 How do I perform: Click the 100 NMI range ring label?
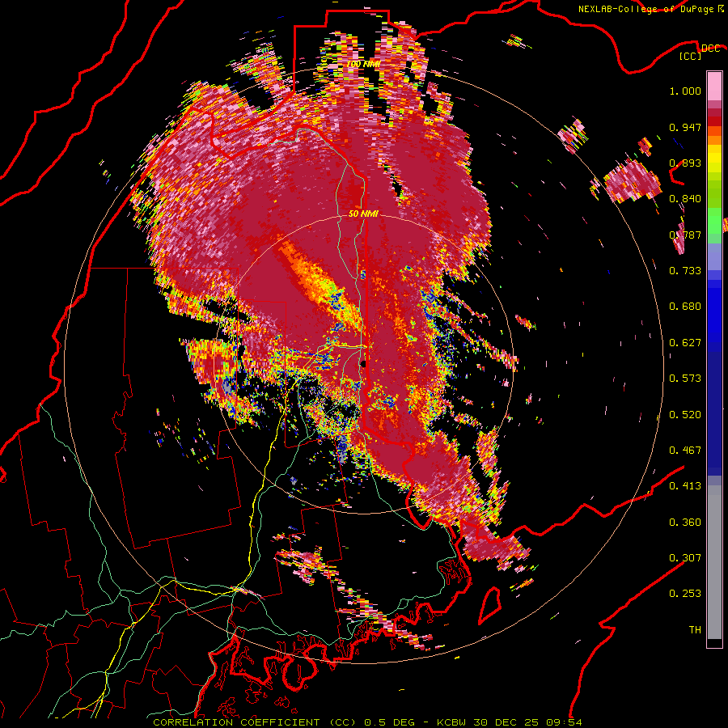point(363,64)
